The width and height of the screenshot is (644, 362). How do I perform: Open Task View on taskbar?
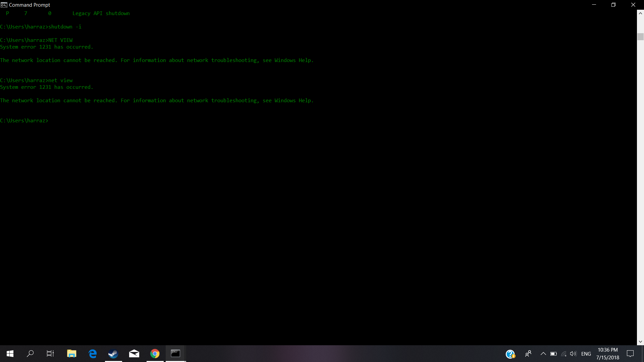pos(50,354)
